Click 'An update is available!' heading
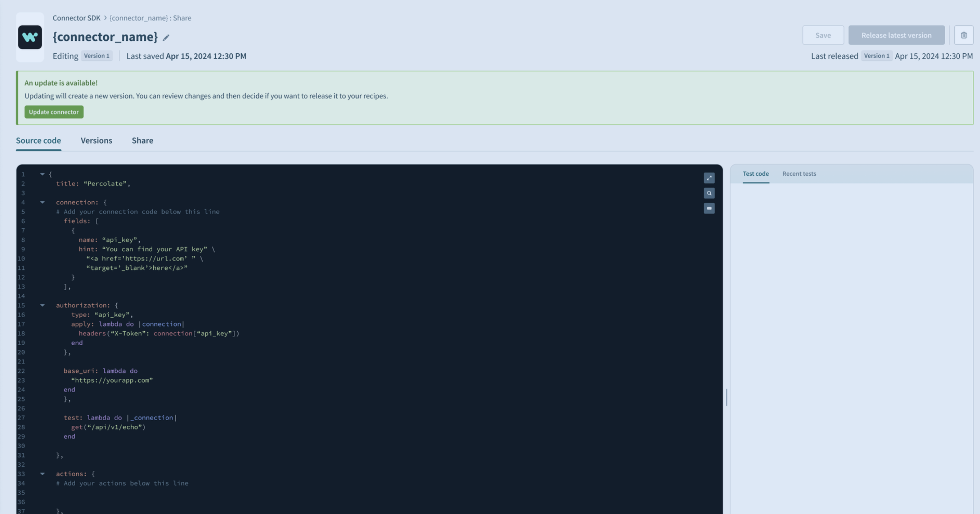980x514 pixels. 61,83
